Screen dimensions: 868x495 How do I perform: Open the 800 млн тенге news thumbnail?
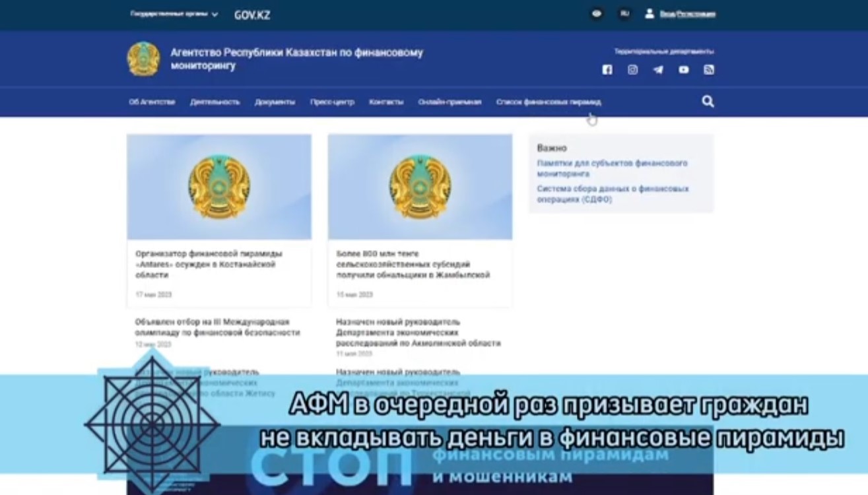pyautogui.click(x=420, y=187)
